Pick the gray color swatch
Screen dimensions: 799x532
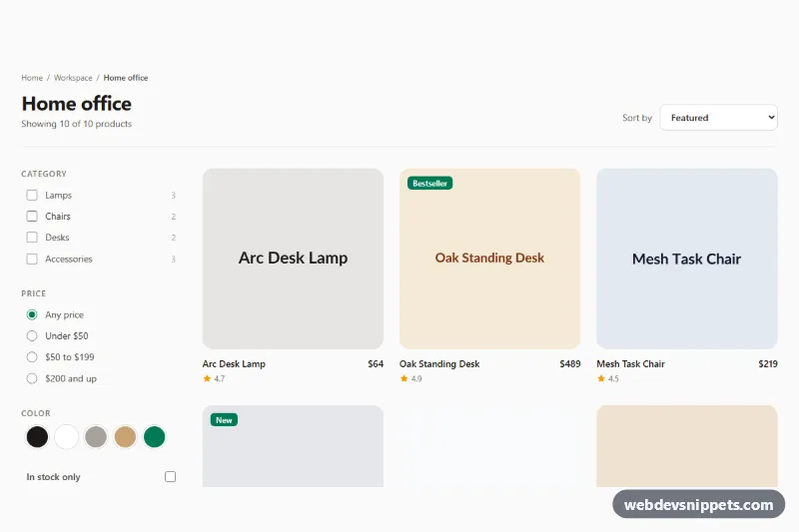tap(96, 437)
